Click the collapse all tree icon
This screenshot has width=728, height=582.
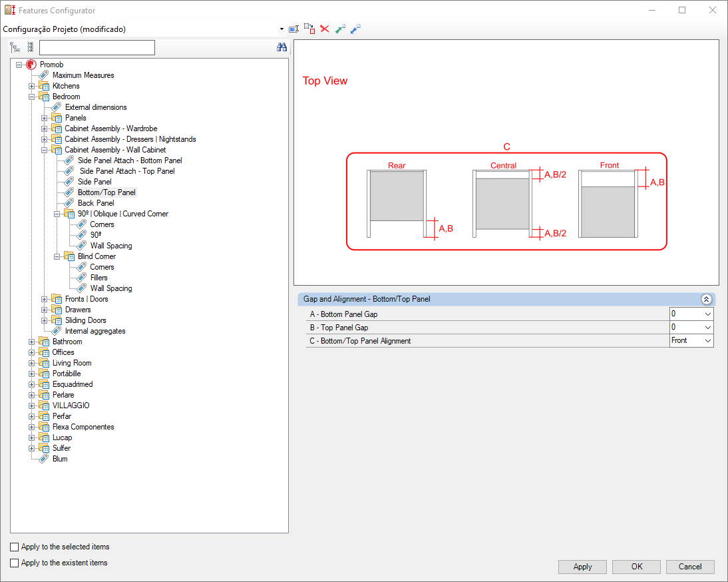[x=30, y=47]
